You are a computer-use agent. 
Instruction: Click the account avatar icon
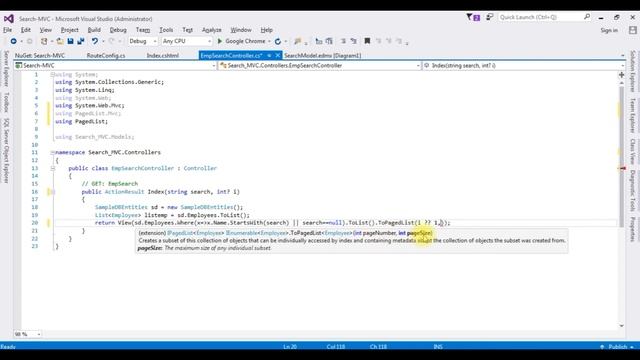(x=633, y=30)
